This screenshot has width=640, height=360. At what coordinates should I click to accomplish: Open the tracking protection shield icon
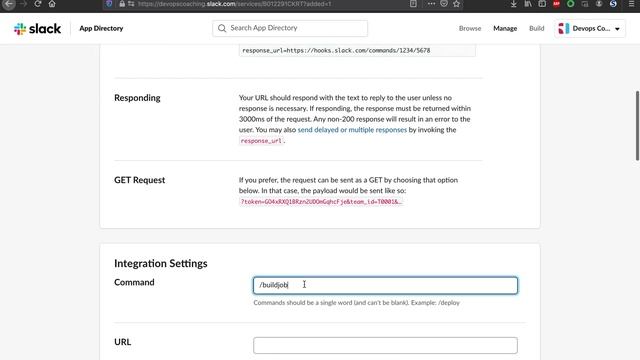(109, 4)
